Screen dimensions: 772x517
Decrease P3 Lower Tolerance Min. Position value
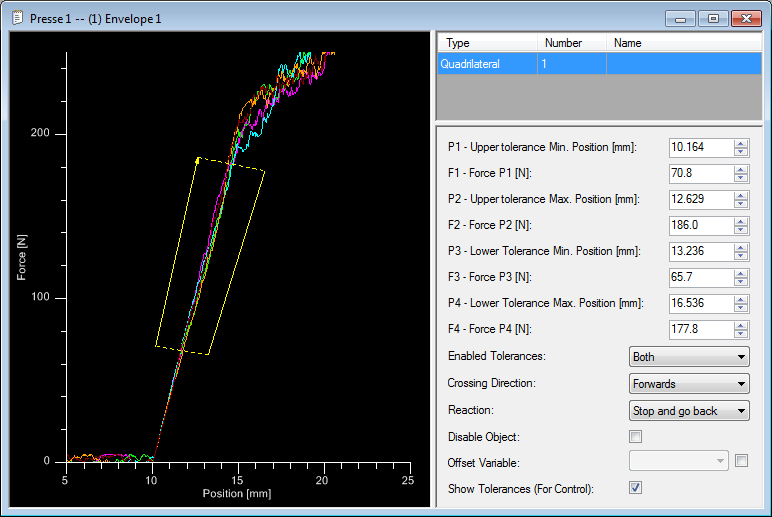coord(740,256)
